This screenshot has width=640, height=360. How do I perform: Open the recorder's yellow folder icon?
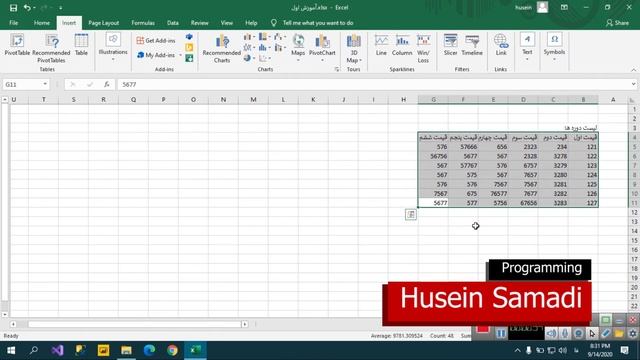point(619,334)
